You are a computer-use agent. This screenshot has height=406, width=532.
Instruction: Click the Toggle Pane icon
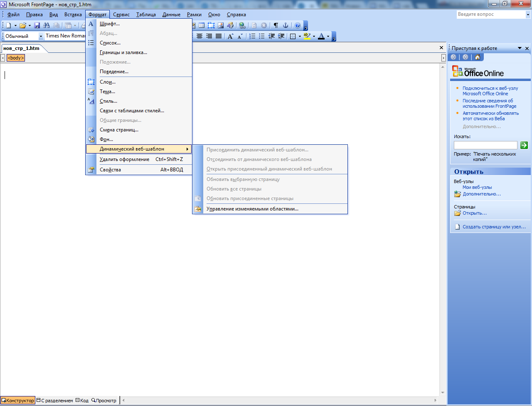[x=69, y=25]
